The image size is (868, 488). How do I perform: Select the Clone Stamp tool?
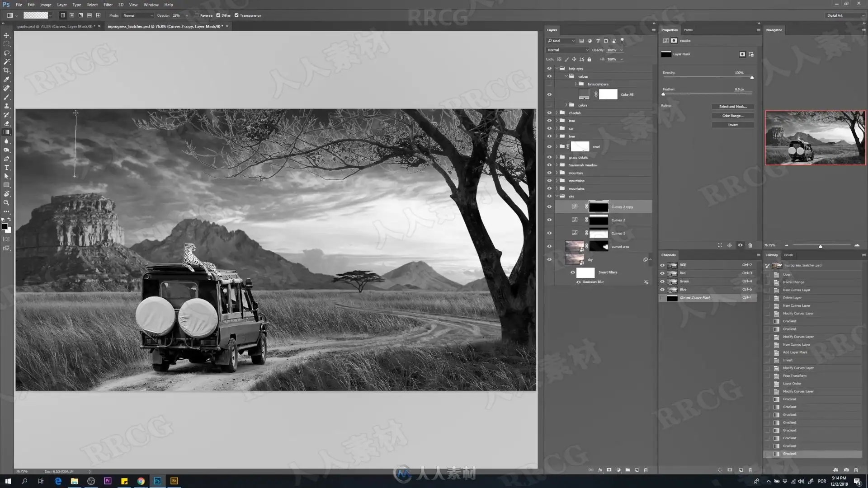pyautogui.click(x=6, y=106)
